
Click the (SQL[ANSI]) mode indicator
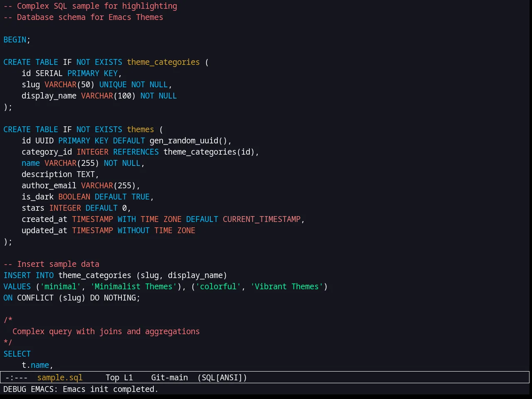222,377
